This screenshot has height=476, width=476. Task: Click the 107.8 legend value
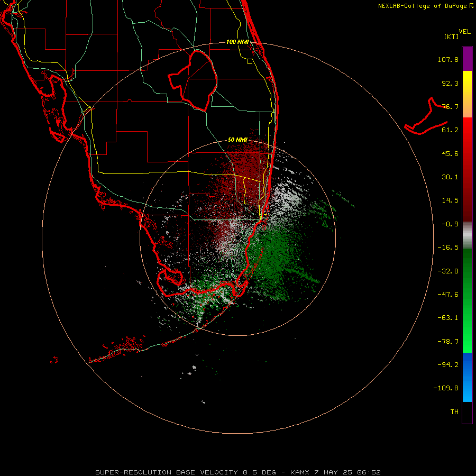point(448,59)
